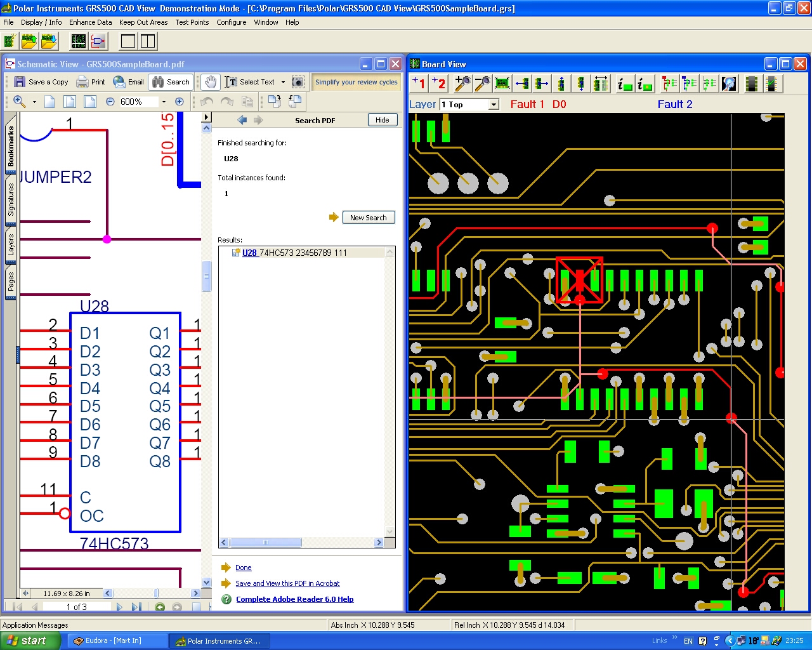Click the Hide button in Search PDF
Viewport: 812px width, 650px height.
tap(383, 120)
